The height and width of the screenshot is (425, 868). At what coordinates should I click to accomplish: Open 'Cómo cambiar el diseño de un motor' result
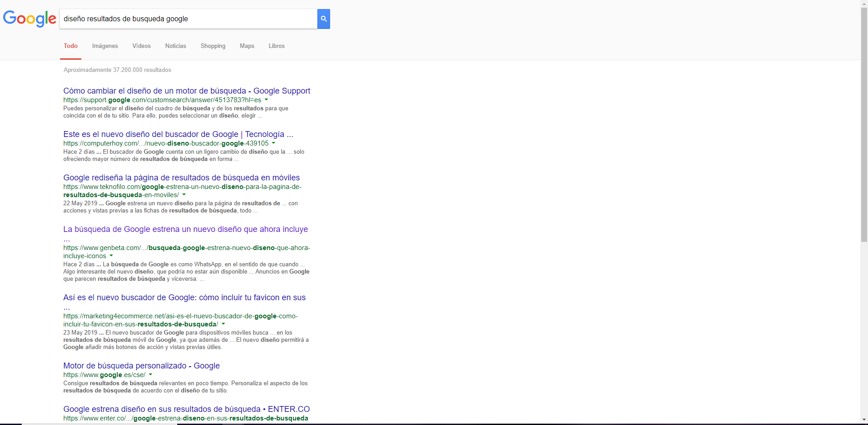187,91
